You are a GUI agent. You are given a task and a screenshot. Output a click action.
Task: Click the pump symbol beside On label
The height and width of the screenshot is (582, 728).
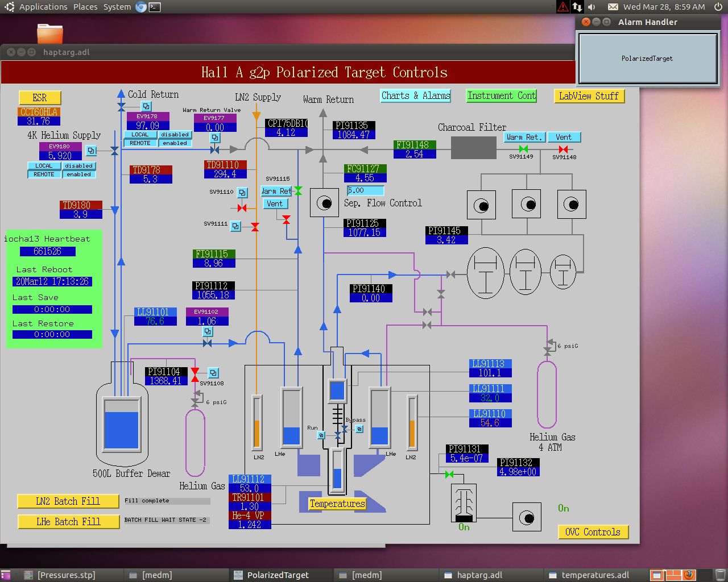(527, 518)
